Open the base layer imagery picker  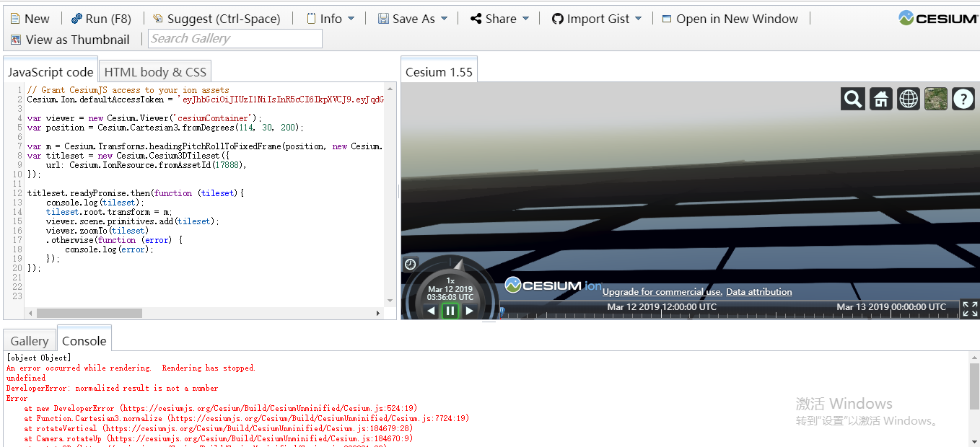click(x=936, y=99)
